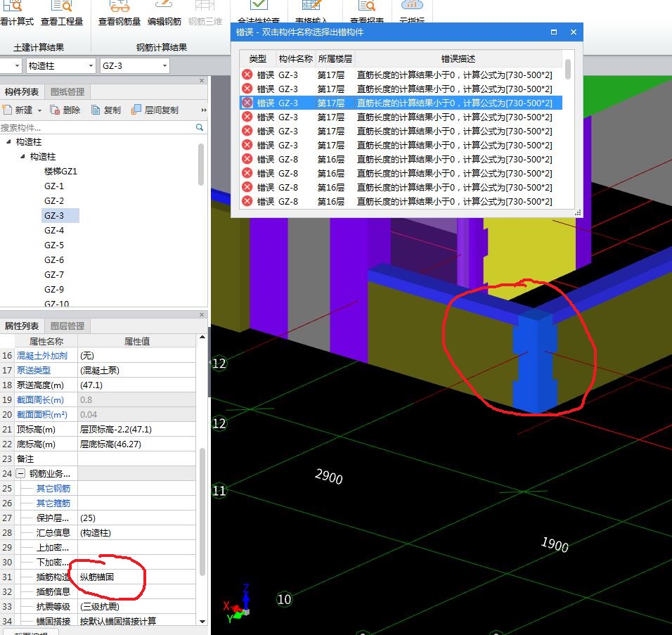Collapse the nested 构造柱 tree node

tap(22, 157)
